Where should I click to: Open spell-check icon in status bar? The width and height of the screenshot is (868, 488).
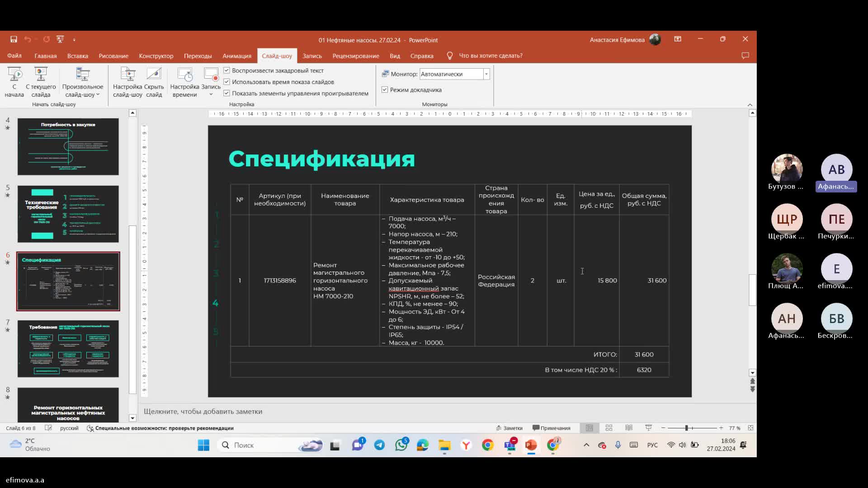[48, 428]
